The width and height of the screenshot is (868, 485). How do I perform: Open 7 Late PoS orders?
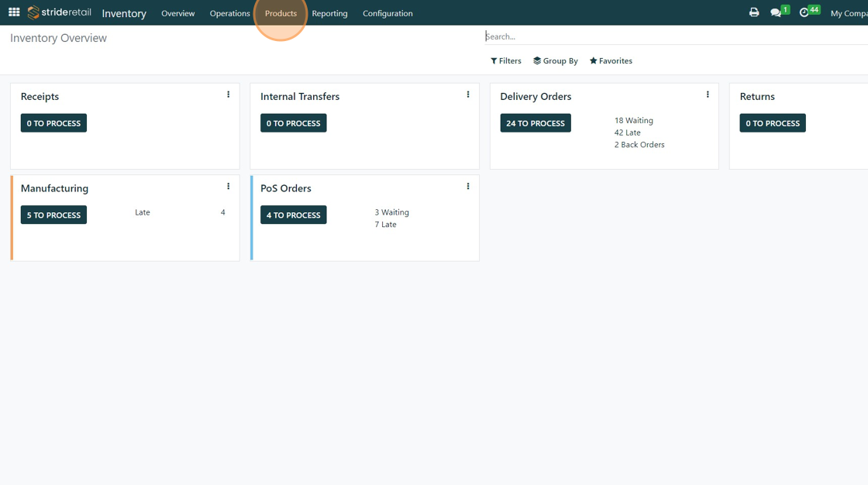[385, 224]
